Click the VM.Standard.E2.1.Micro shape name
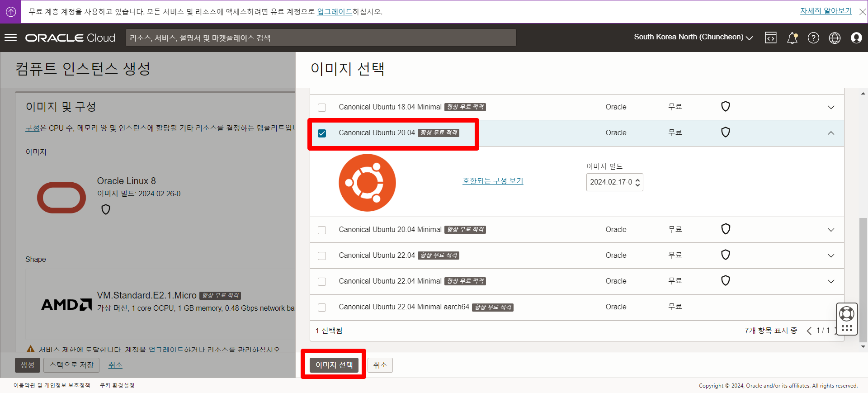Image resolution: width=868 pixels, height=393 pixels. [x=146, y=295]
